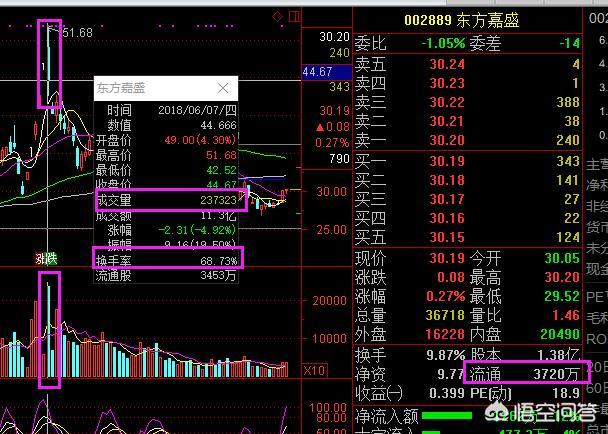This screenshot has height=434, width=608.
Task: Click the 现价 value 30.19 in quote panel
Action: click(447, 258)
